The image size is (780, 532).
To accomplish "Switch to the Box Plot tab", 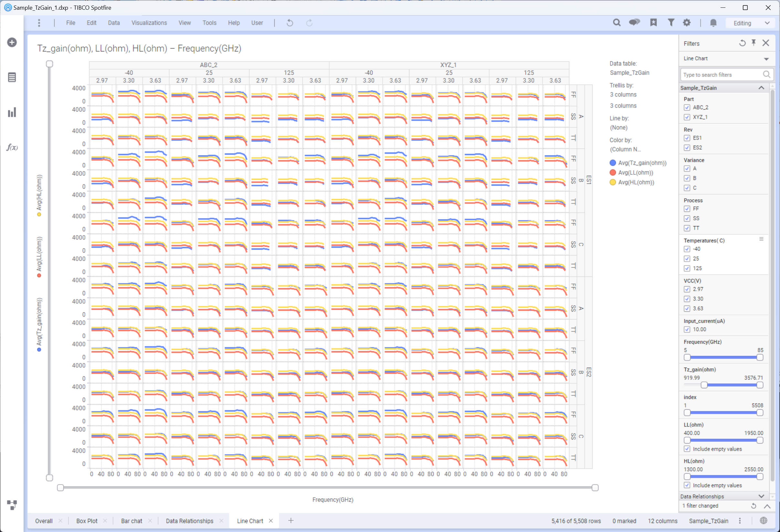I will click(87, 521).
